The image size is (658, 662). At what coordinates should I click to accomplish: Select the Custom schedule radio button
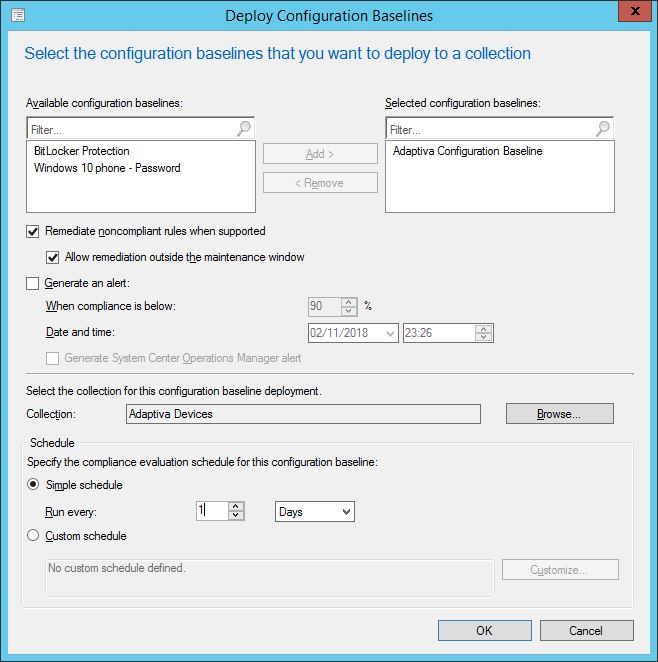tap(33, 536)
